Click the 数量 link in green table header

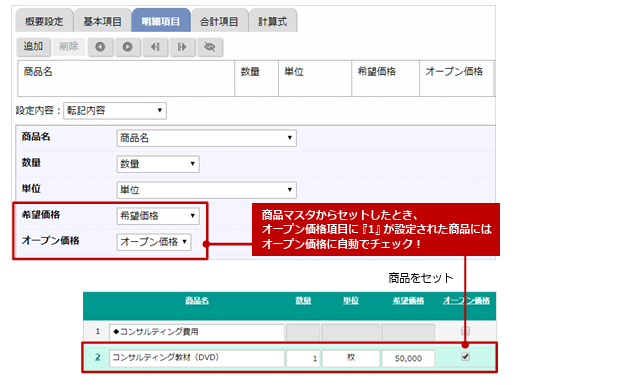coord(303,301)
